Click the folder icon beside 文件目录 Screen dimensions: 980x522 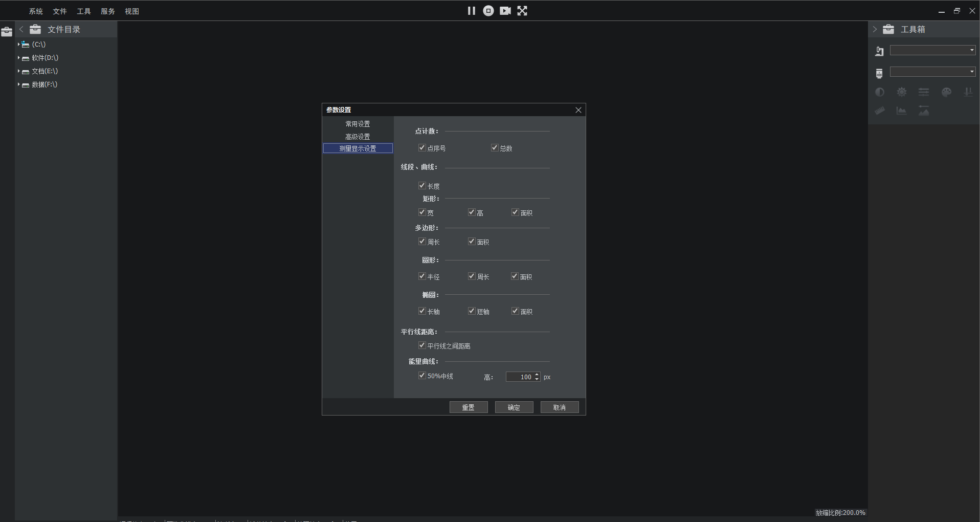coord(35,29)
